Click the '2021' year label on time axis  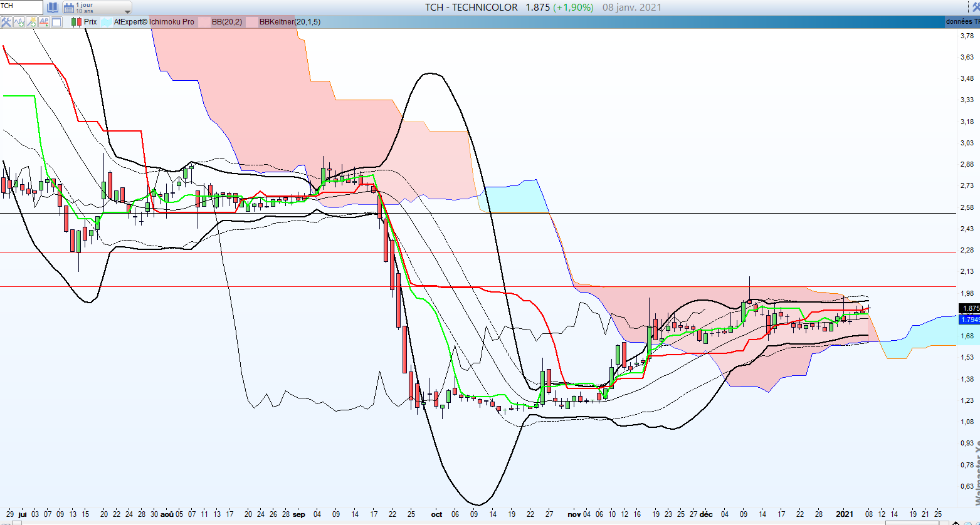(x=843, y=514)
